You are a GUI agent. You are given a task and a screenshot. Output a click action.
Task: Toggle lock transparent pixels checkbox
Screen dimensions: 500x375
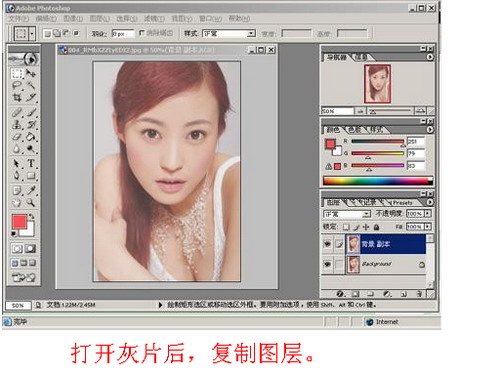(x=346, y=227)
